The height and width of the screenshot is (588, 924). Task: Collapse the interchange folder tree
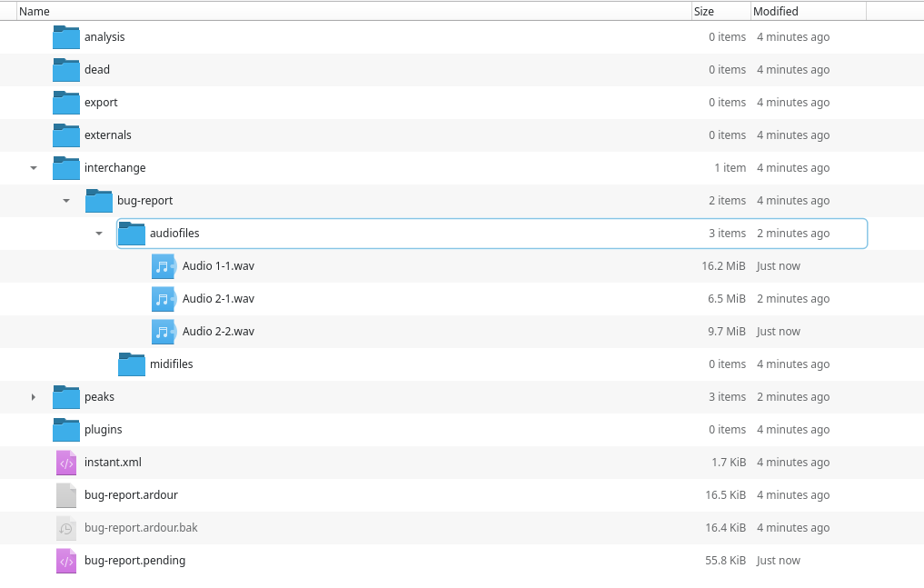click(x=34, y=168)
